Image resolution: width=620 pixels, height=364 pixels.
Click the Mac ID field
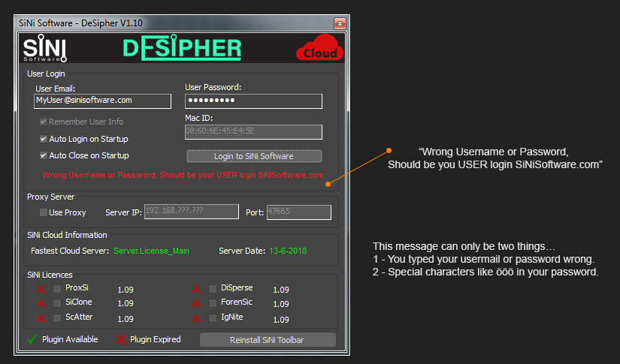pyautogui.click(x=253, y=132)
